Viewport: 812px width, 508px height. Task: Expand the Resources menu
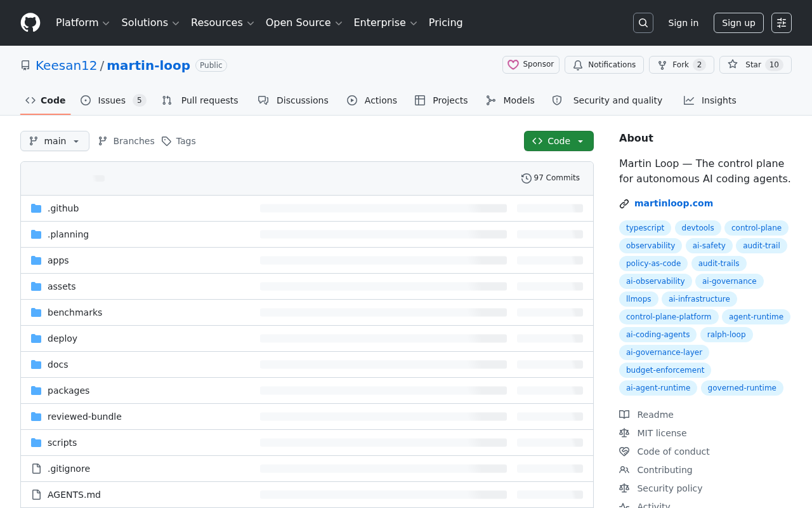(x=222, y=23)
